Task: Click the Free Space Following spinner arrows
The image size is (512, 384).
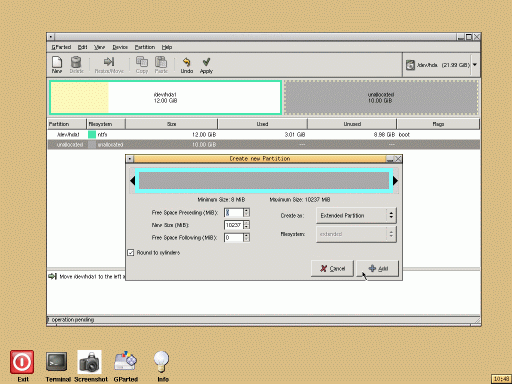Action: coord(247,237)
